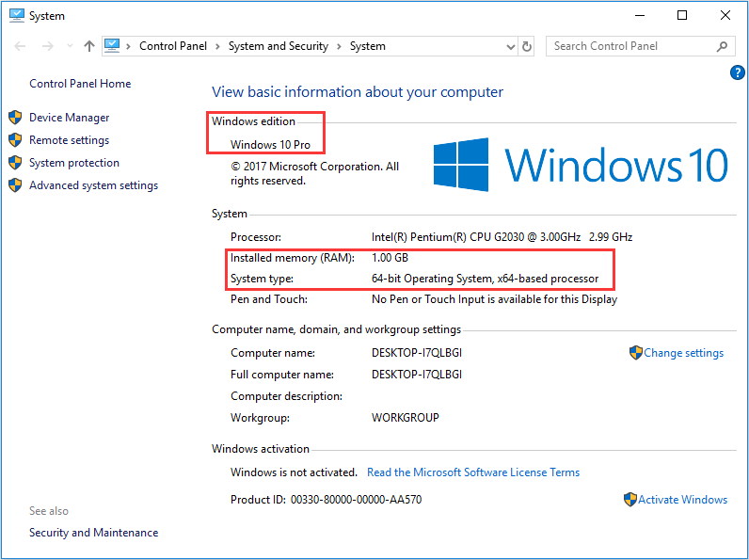Open the recent locations dropdown arrow

(70, 46)
